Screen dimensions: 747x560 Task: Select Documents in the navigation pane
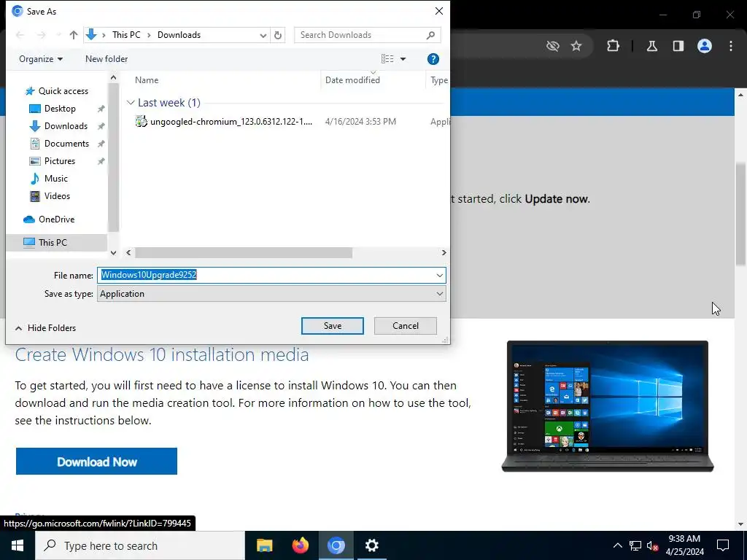click(66, 144)
